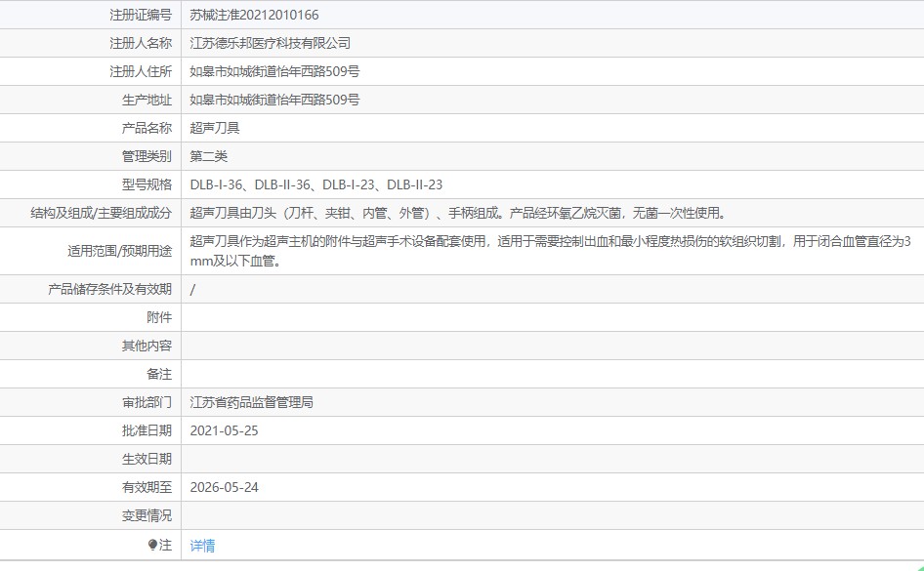Image resolution: width=924 pixels, height=571 pixels.
Task: Click the 备注 label
Action: (159, 374)
